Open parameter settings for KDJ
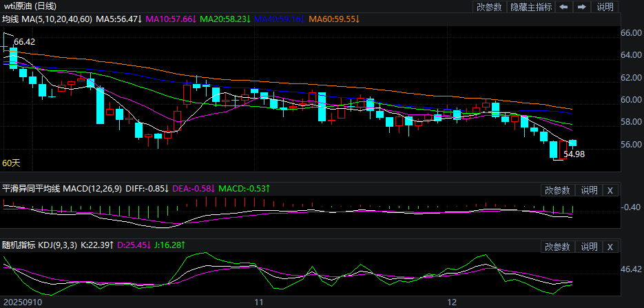This screenshot has width=644, height=308. [x=557, y=247]
